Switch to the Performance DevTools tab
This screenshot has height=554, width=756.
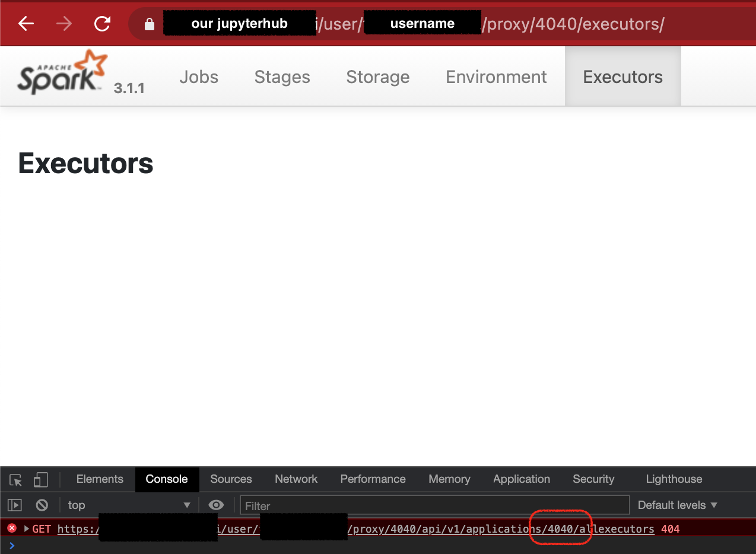tap(373, 479)
